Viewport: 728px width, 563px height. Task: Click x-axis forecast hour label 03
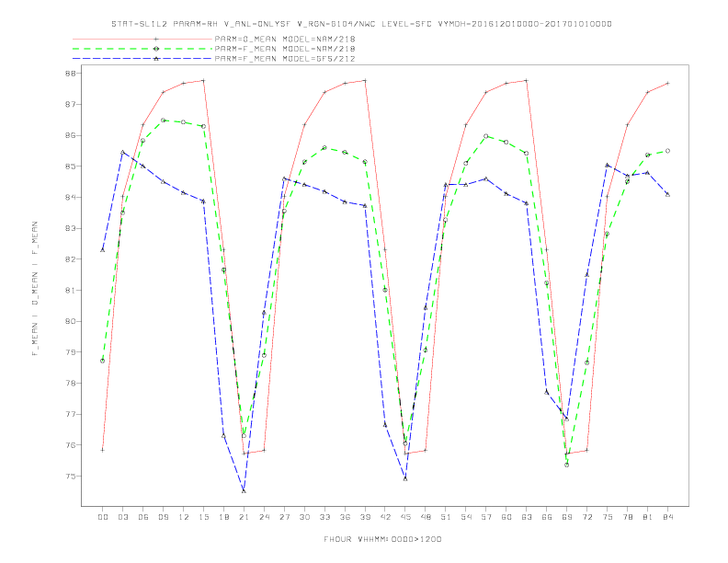pos(122,517)
